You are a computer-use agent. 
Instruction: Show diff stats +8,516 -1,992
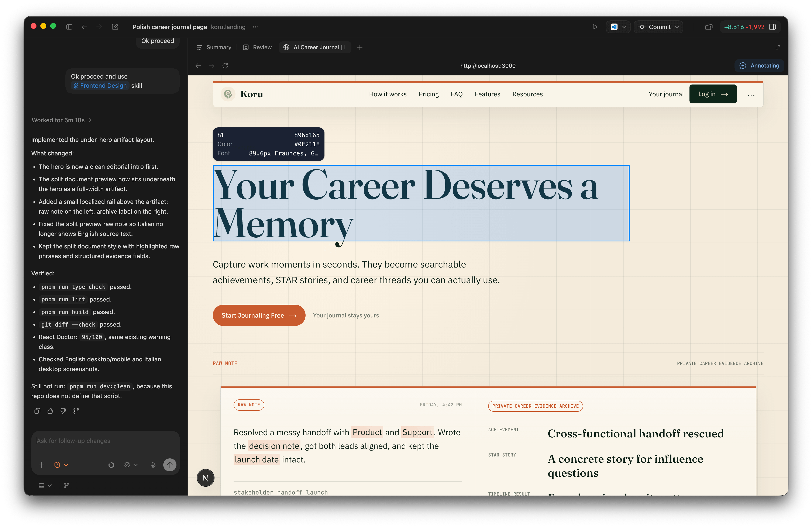tap(744, 27)
